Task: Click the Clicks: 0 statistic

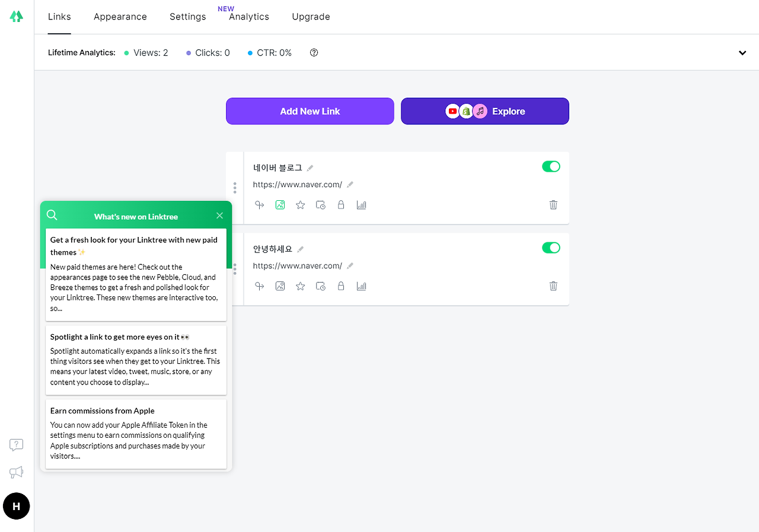Action: [x=208, y=53]
